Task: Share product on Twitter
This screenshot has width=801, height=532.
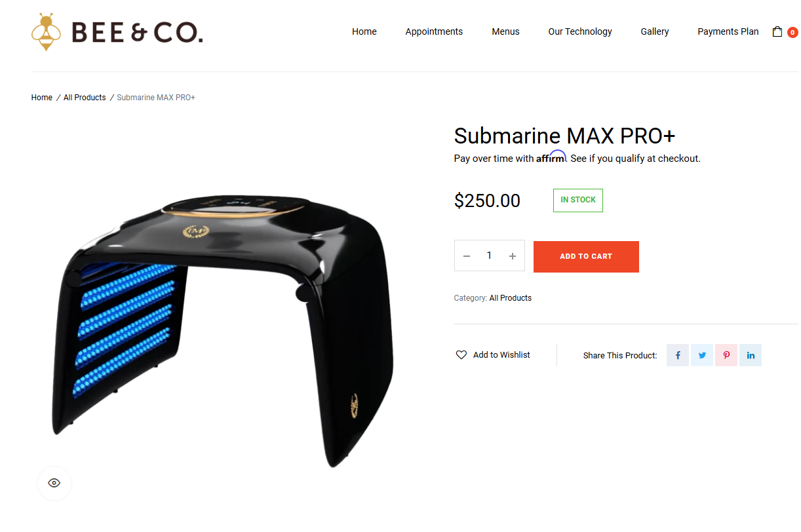Action: (x=702, y=355)
